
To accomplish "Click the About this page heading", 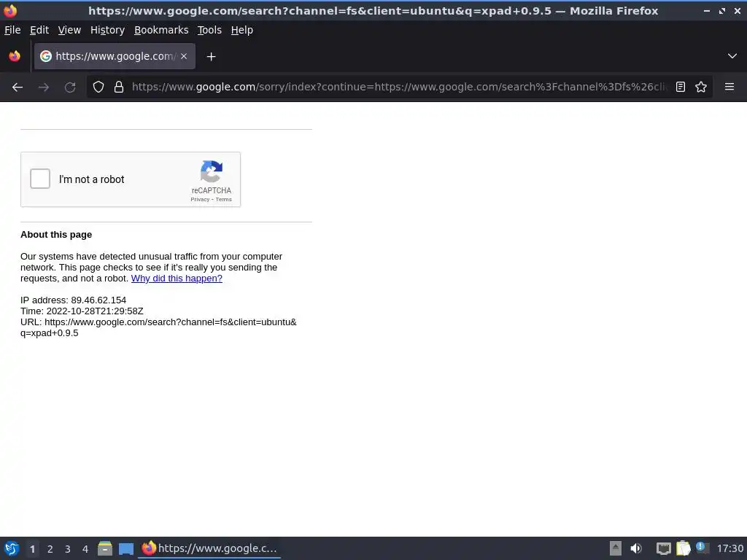I will (x=56, y=235).
